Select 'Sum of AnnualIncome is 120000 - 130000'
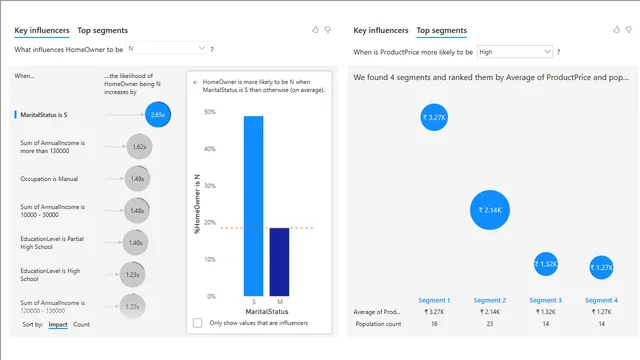Image resolution: width=640 pixels, height=360 pixels. pos(53,307)
